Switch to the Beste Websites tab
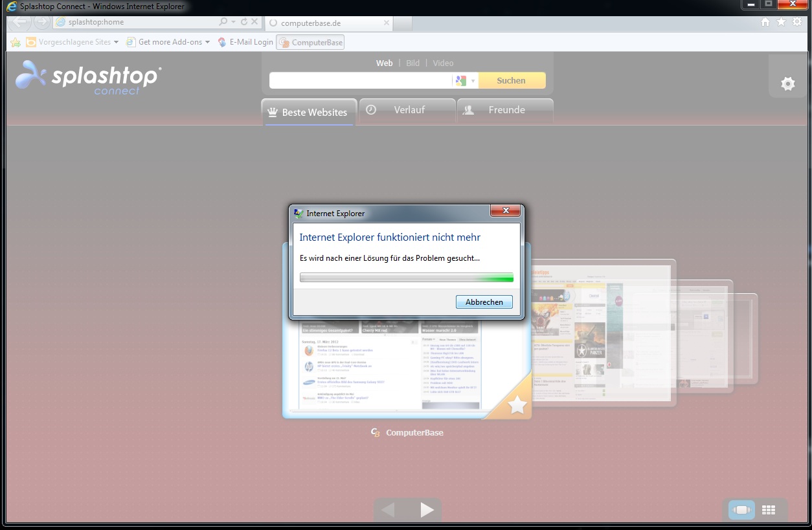 [x=309, y=112]
